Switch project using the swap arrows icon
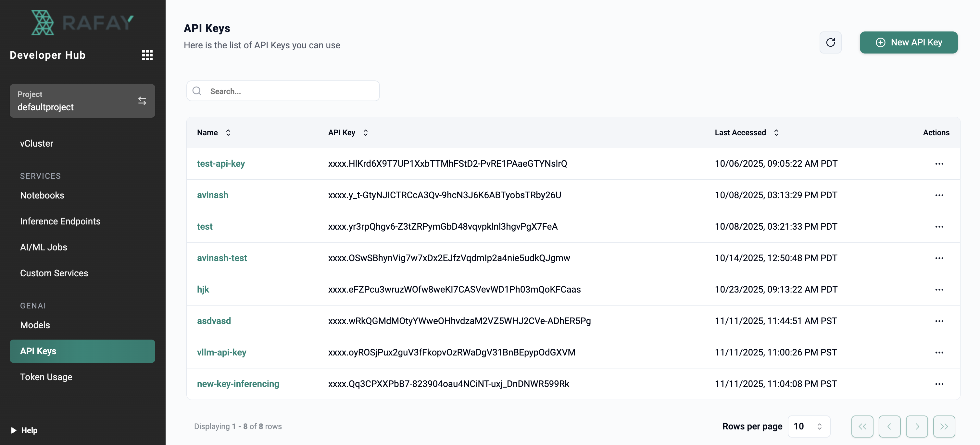Viewport: 980px width, 445px height. click(142, 101)
